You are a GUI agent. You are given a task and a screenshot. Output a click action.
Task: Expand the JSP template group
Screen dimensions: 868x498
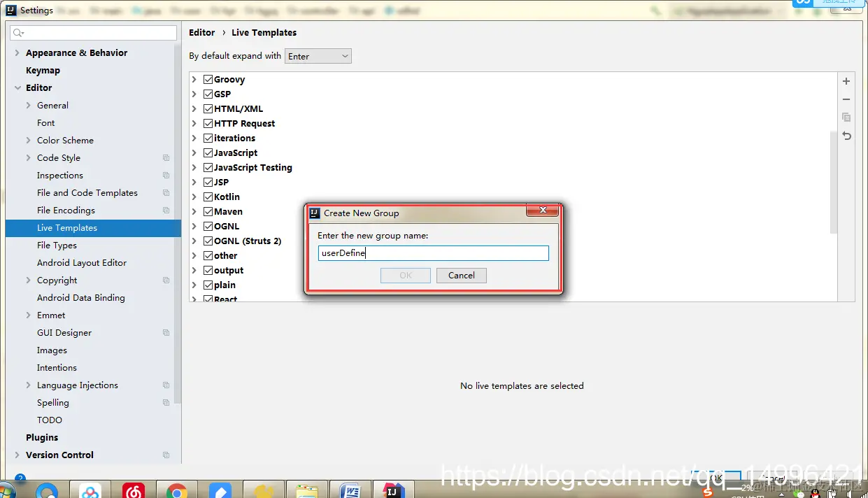pyautogui.click(x=194, y=183)
